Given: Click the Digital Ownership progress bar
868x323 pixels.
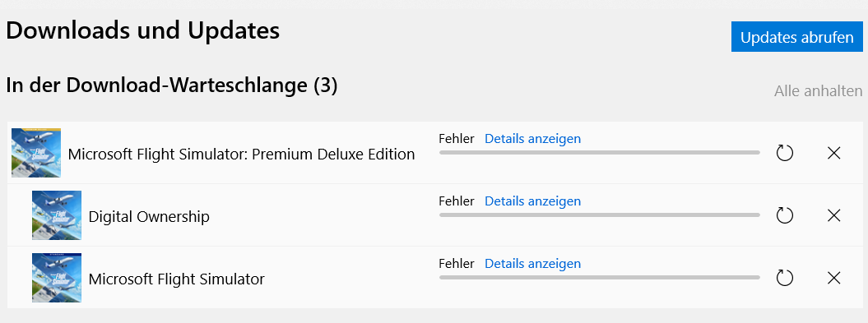Looking at the screenshot, I should tap(600, 215).
